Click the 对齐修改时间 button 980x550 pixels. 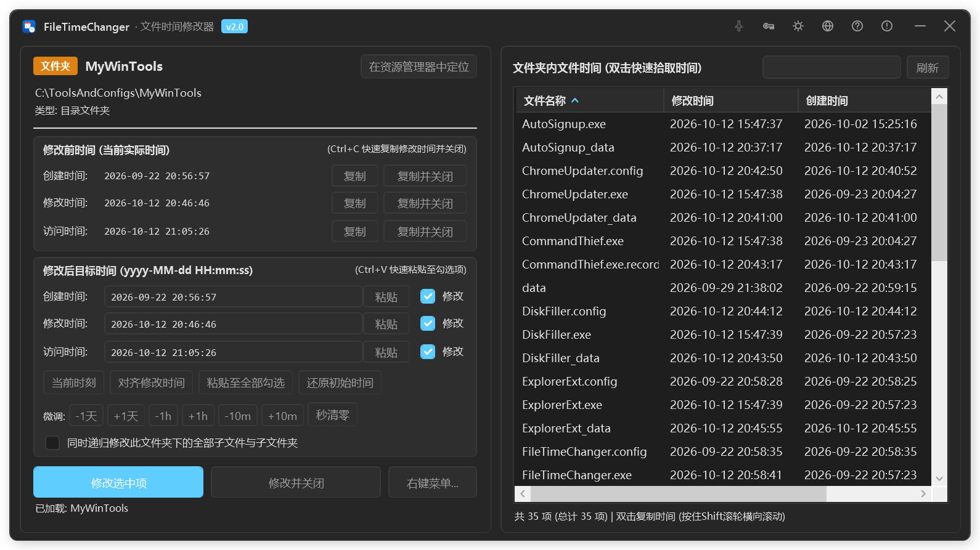click(152, 382)
